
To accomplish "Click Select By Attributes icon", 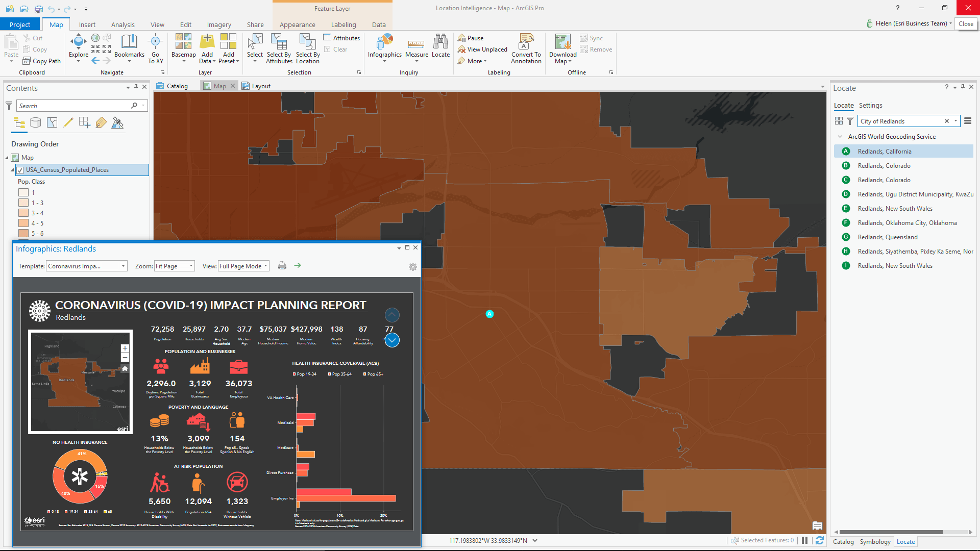I will (x=279, y=42).
